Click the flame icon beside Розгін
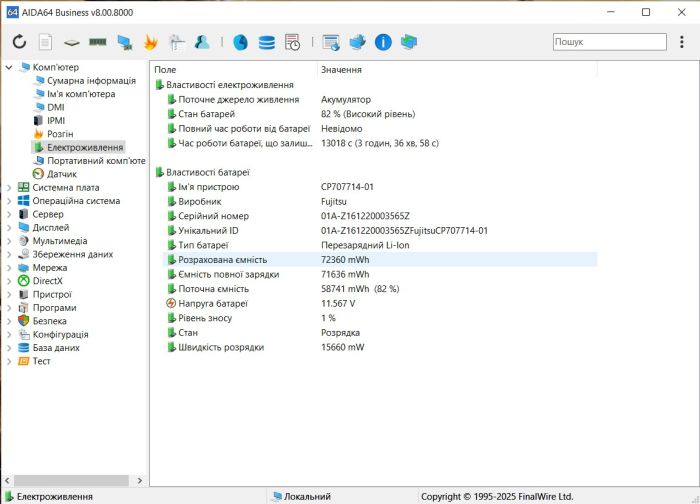 coord(38,133)
